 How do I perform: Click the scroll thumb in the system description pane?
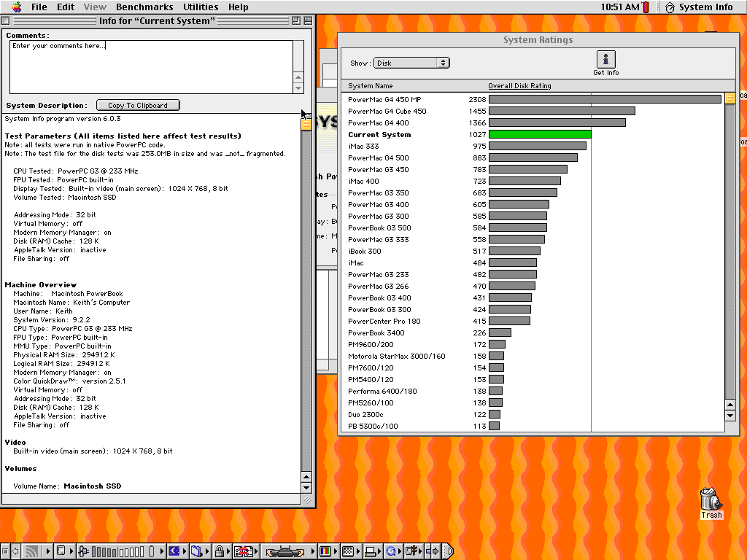pos(306,125)
